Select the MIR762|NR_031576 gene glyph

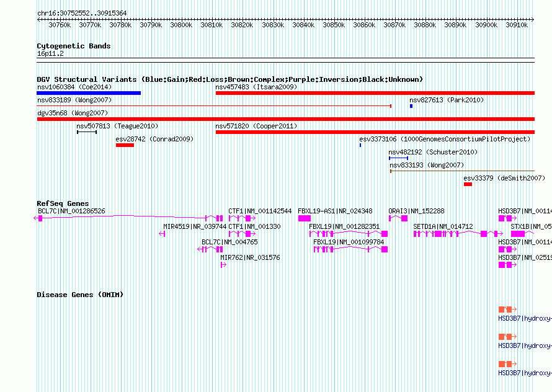point(223,265)
